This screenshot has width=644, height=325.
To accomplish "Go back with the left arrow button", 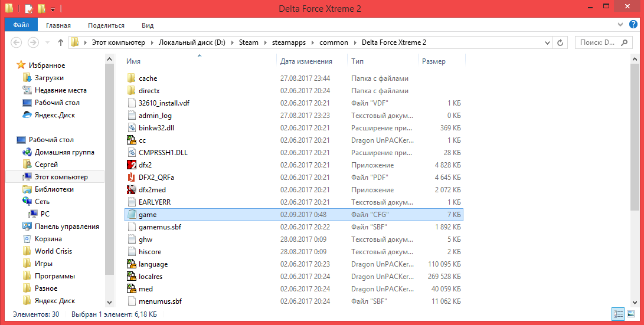I will pos(16,42).
